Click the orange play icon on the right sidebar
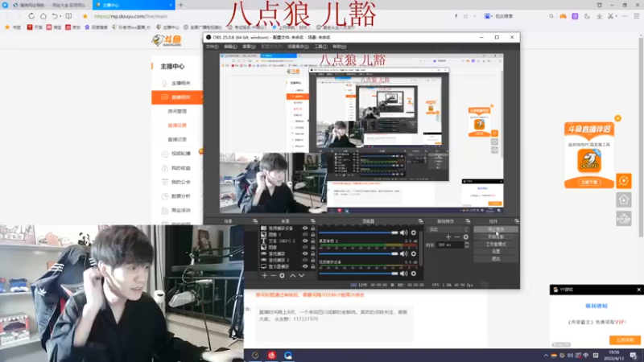 click(x=623, y=180)
